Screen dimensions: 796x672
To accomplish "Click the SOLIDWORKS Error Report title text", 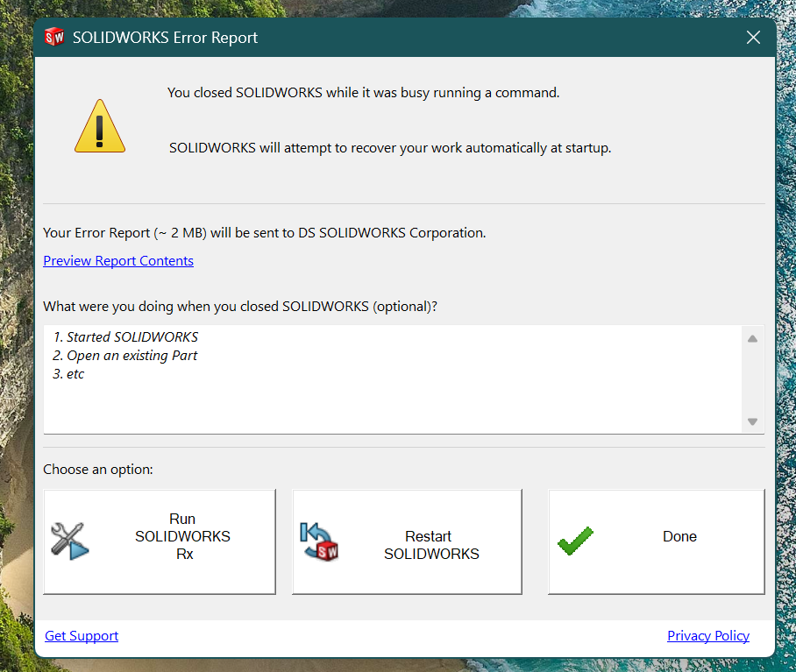I will [165, 38].
